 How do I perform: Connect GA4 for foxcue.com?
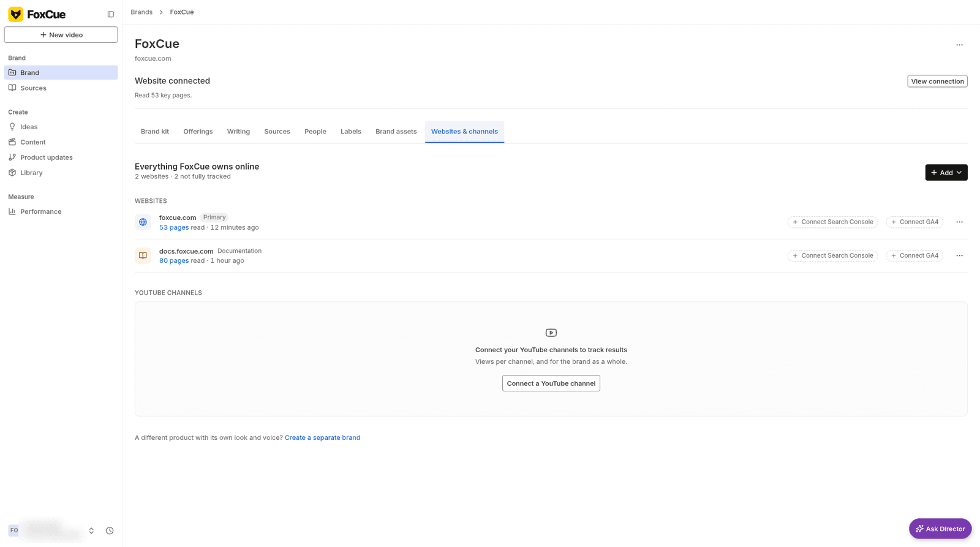[x=914, y=222]
